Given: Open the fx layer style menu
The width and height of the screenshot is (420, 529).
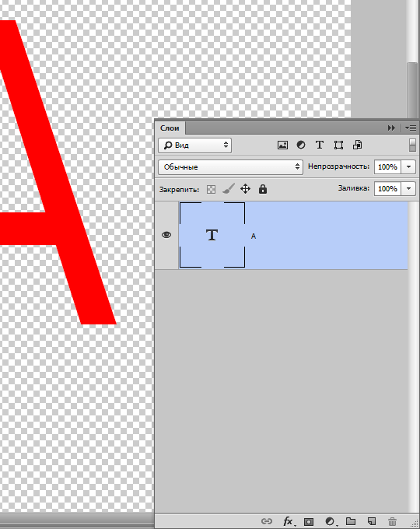Looking at the screenshot, I should [288, 521].
